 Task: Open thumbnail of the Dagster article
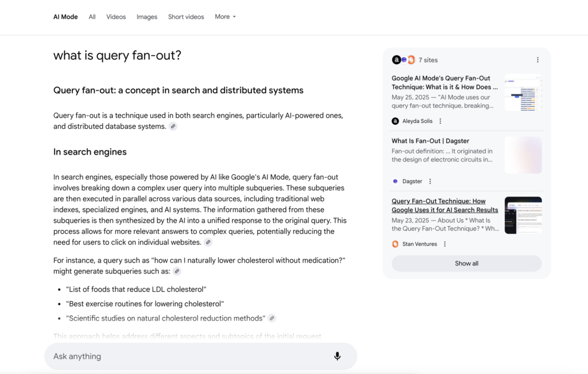(x=523, y=155)
